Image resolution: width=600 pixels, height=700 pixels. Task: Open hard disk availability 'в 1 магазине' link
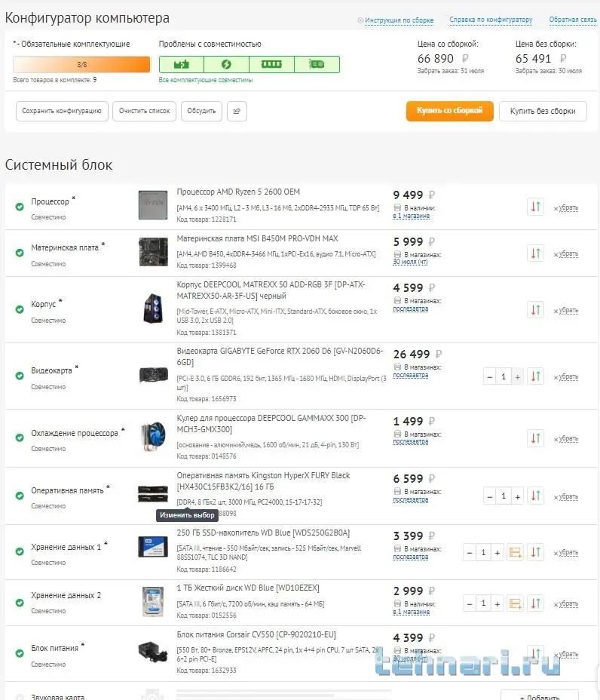[412, 612]
